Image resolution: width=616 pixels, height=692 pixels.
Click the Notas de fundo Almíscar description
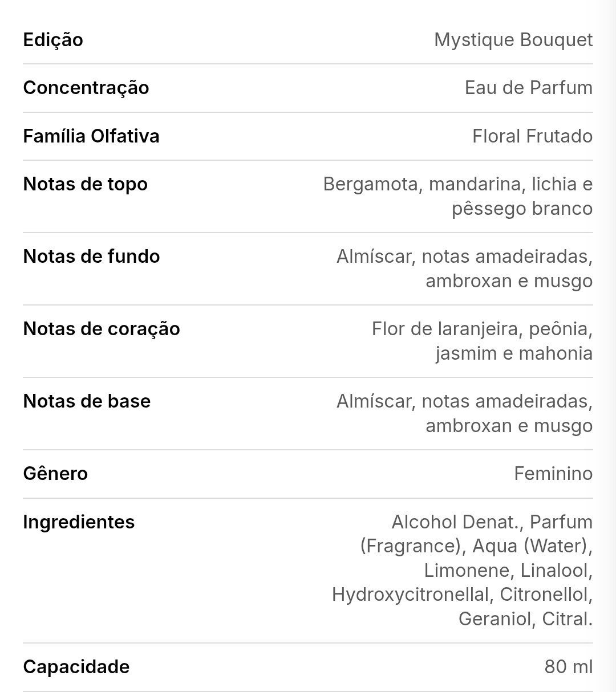click(x=465, y=268)
